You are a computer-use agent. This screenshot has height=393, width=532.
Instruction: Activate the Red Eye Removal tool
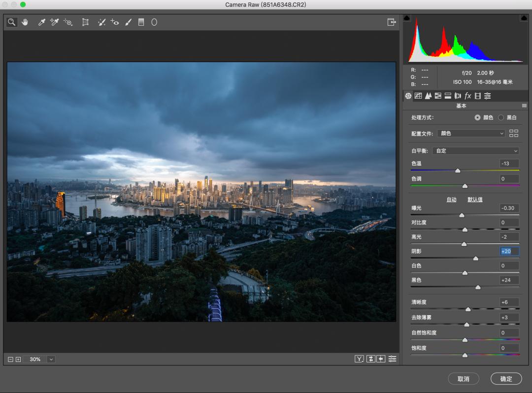point(115,22)
